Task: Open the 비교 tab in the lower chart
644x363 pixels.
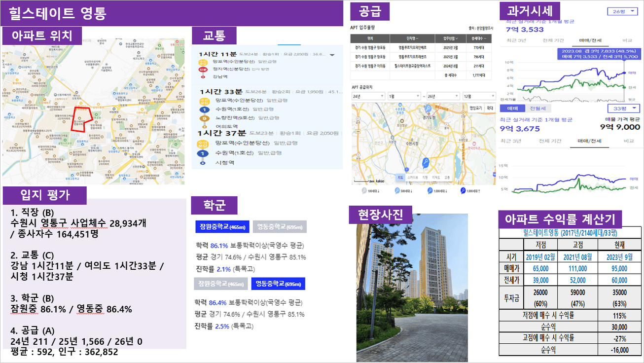Action: coord(628,141)
